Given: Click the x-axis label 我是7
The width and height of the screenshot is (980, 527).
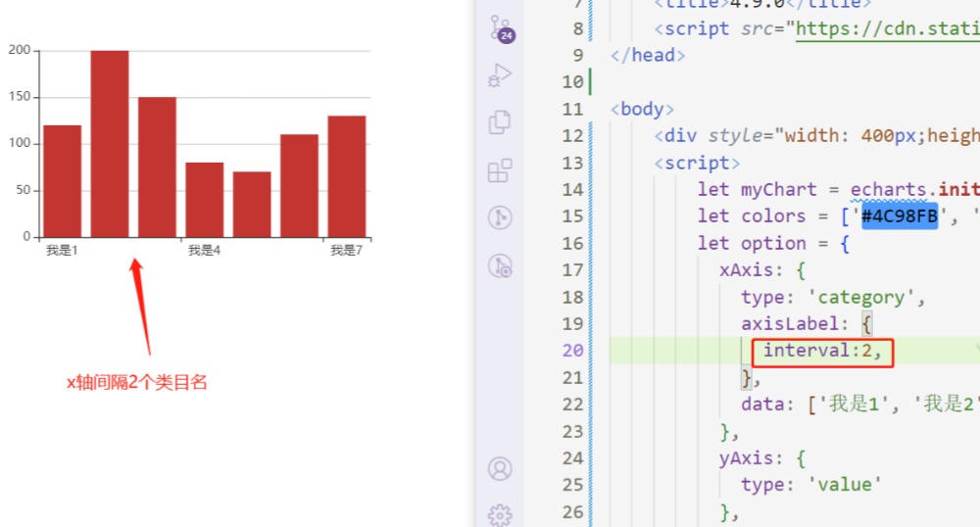Looking at the screenshot, I should (346, 251).
